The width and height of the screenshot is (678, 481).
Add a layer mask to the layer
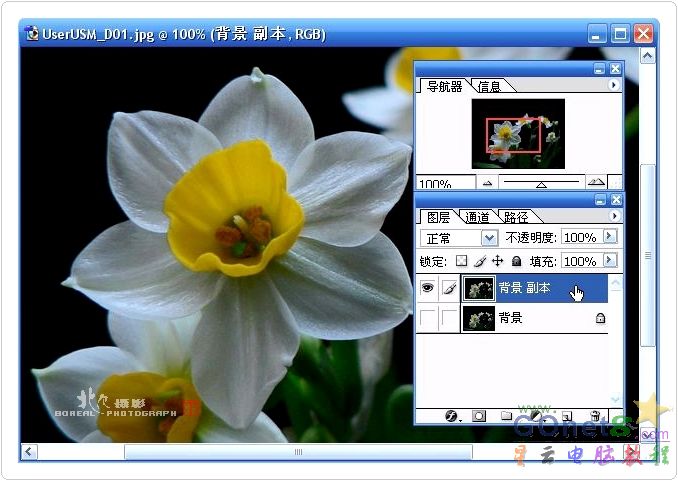click(479, 415)
